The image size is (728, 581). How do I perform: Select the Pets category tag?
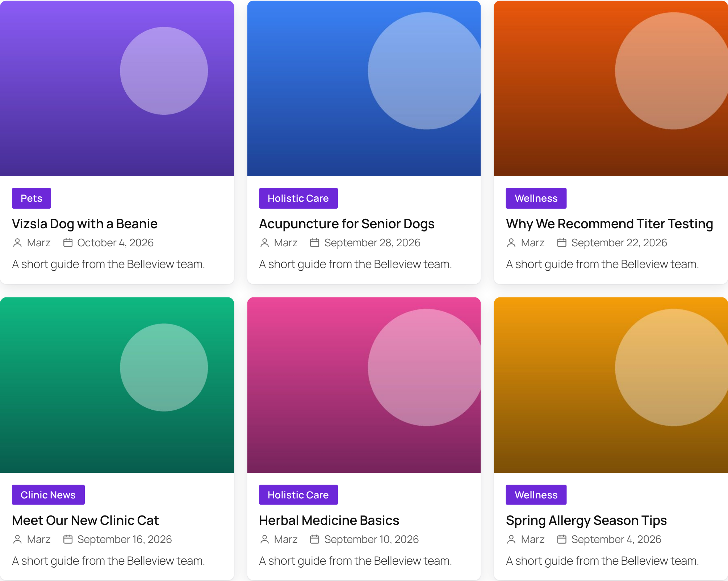point(32,198)
